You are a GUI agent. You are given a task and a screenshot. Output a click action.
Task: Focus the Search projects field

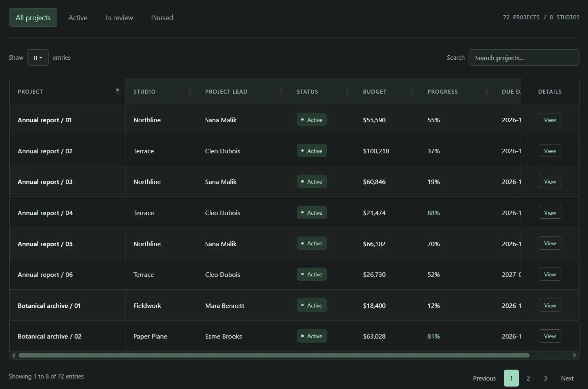click(x=524, y=58)
